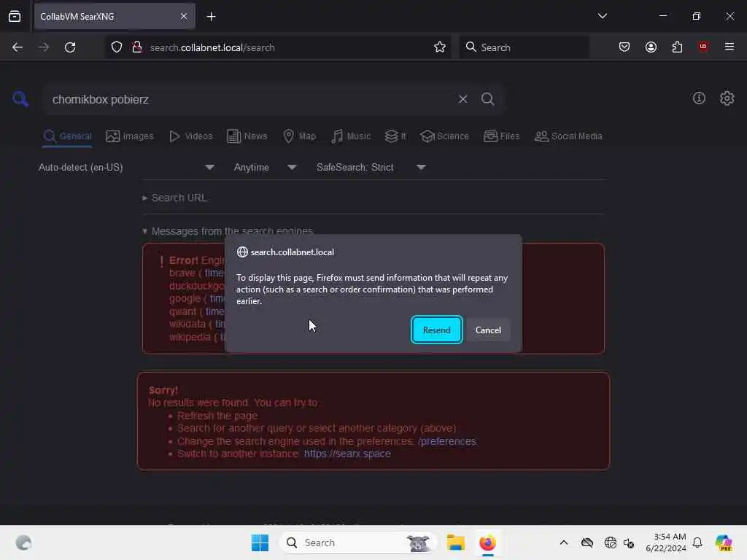This screenshot has width=747, height=560.
Task: Go forward using the forward arrow
Action: point(44,47)
